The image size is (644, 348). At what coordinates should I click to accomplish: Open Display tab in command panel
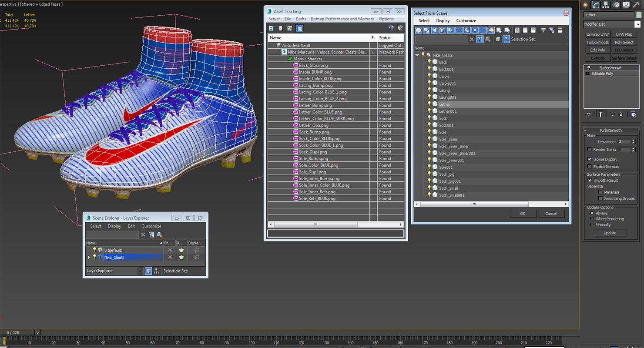tap(626, 5)
